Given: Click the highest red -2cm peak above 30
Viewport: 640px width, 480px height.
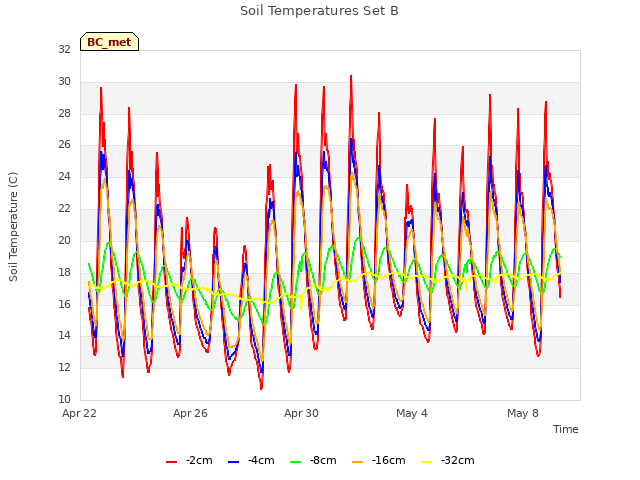Looking at the screenshot, I should click(x=351, y=77).
